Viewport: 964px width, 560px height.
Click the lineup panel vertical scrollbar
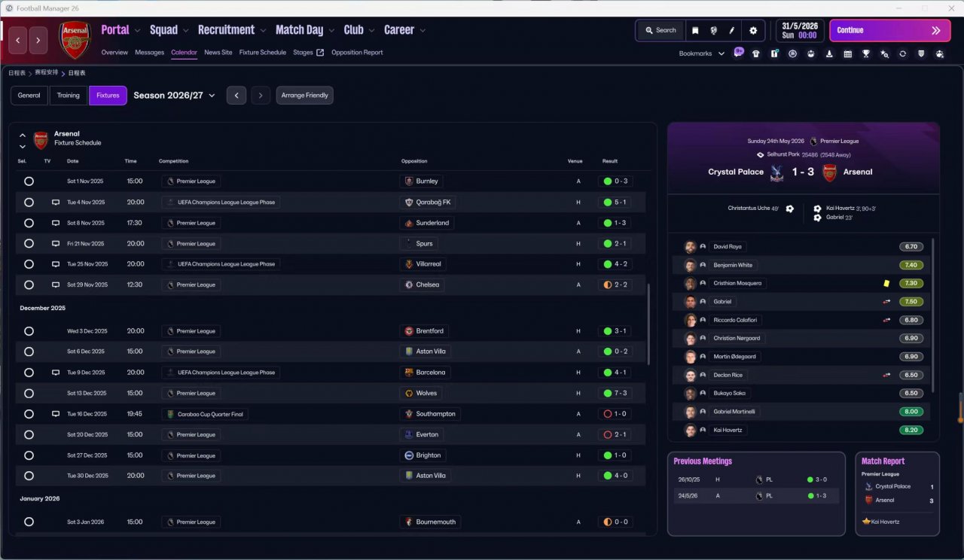coord(933,315)
